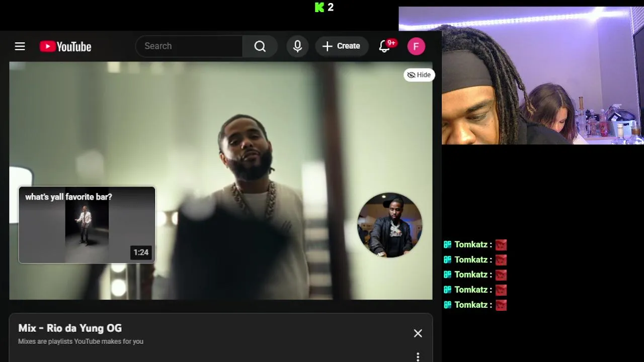This screenshot has height=362, width=644.
Task: Go to the YouTube home logo
Action: 65,47
